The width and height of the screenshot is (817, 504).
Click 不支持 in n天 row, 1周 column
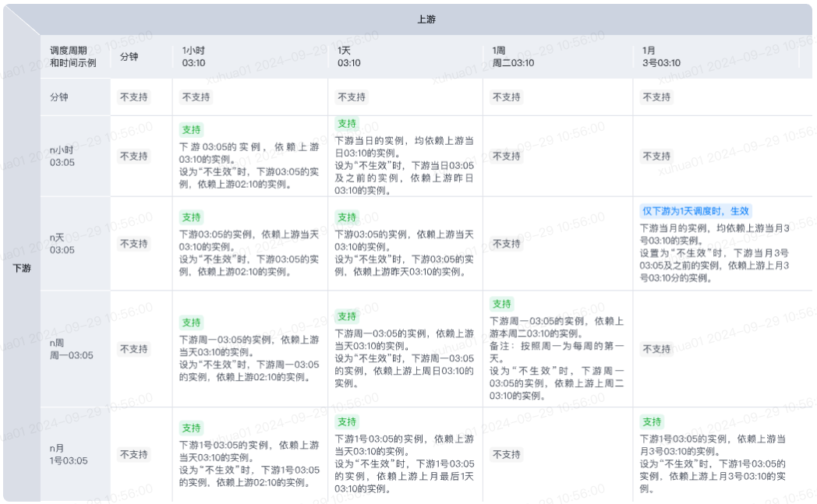point(507,244)
